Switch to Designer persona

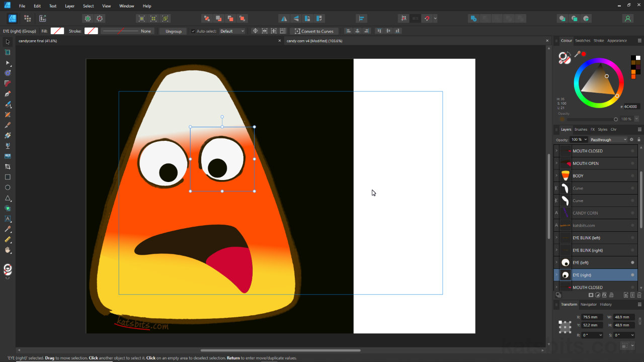point(12,19)
